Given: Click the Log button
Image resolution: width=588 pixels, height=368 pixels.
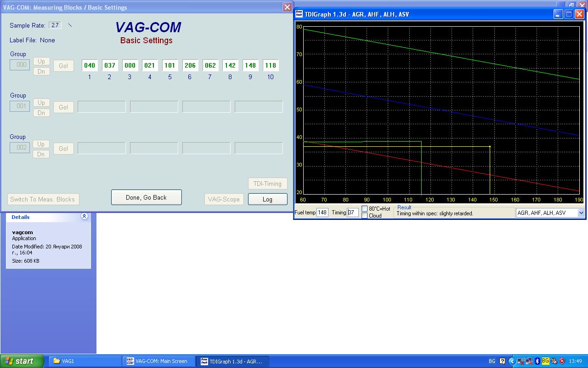Looking at the screenshot, I should click(267, 199).
